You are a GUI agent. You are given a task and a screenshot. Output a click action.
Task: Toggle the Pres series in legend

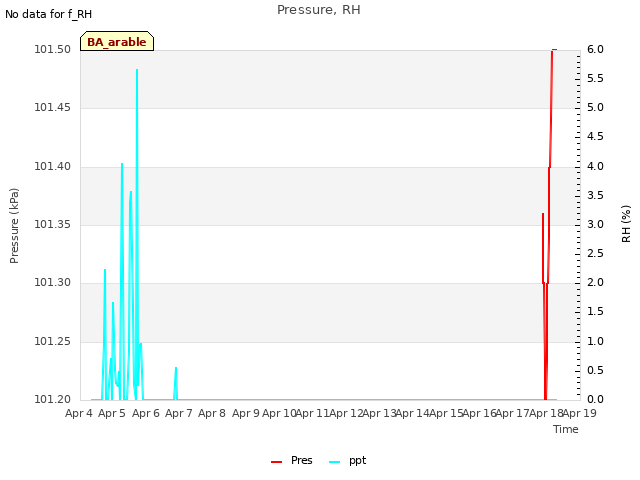[x=291, y=461]
